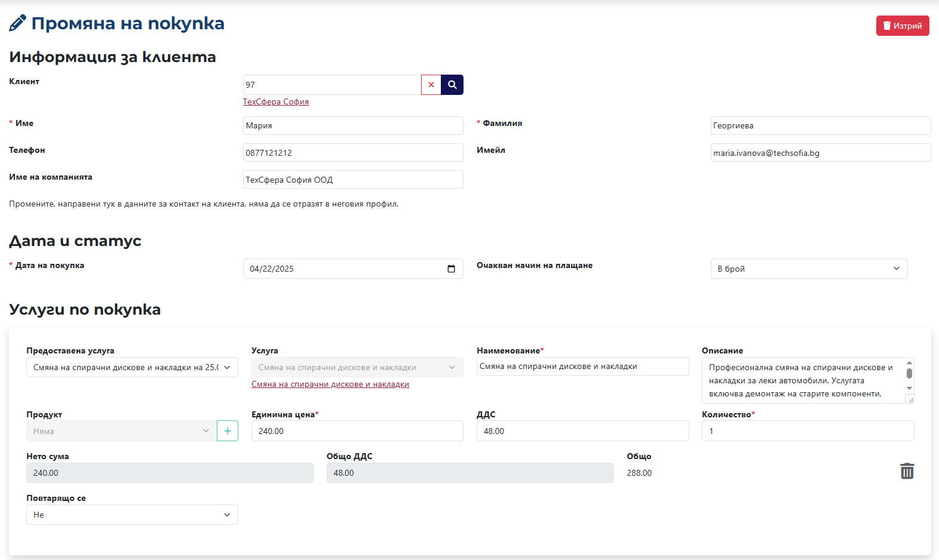The width and height of the screenshot is (939, 560).
Task: Click the Единична цена field with 240.00
Action: coord(357,431)
